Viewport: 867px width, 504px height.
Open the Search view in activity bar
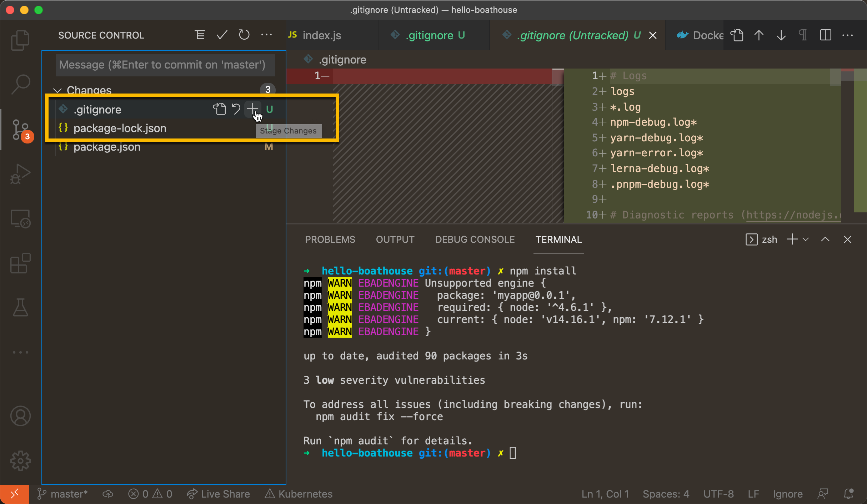[x=20, y=84]
